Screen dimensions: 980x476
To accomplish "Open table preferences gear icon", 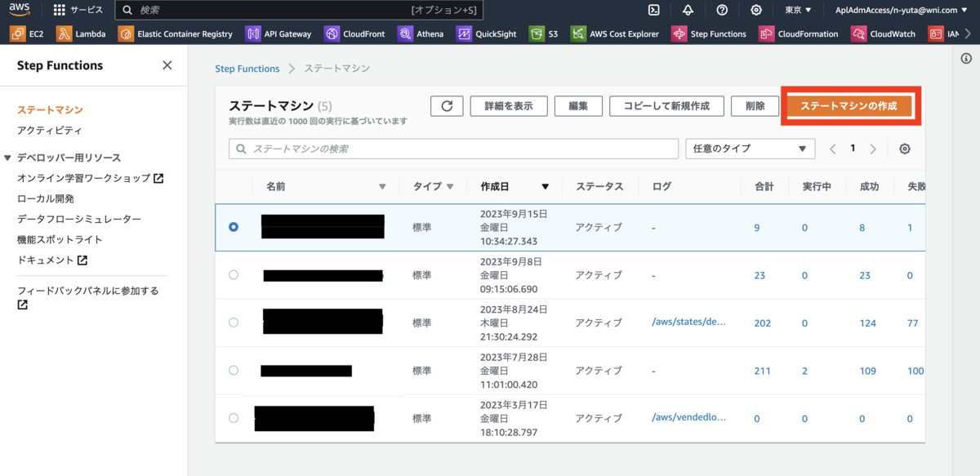I will 905,149.
